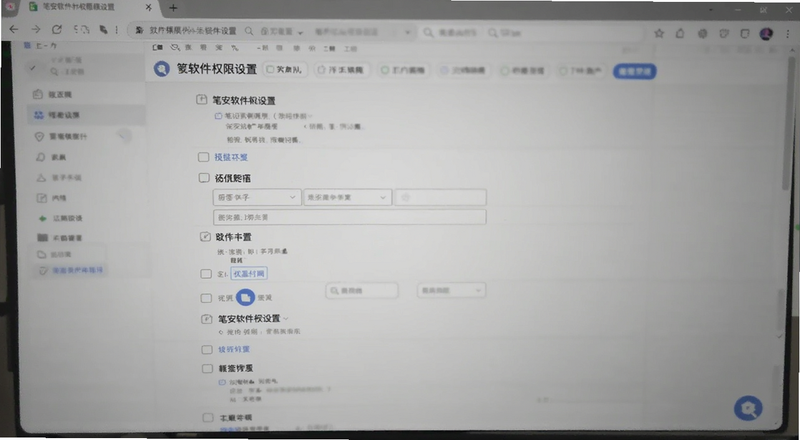Click the shield icon in the left sidebar
Image resolution: width=800 pixels, height=440 pixels.
pyautogui.click(x=39, y=137)
